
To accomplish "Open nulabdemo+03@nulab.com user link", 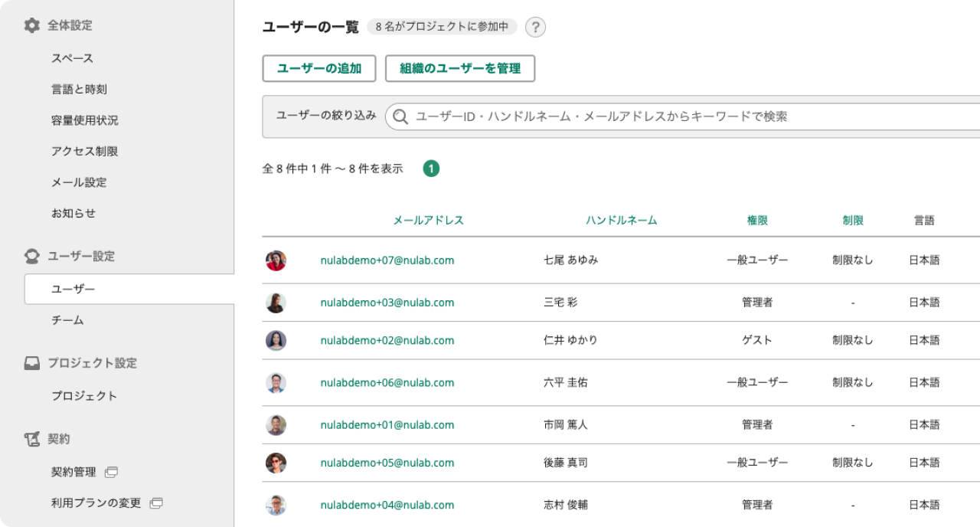I will coord(387,303).
